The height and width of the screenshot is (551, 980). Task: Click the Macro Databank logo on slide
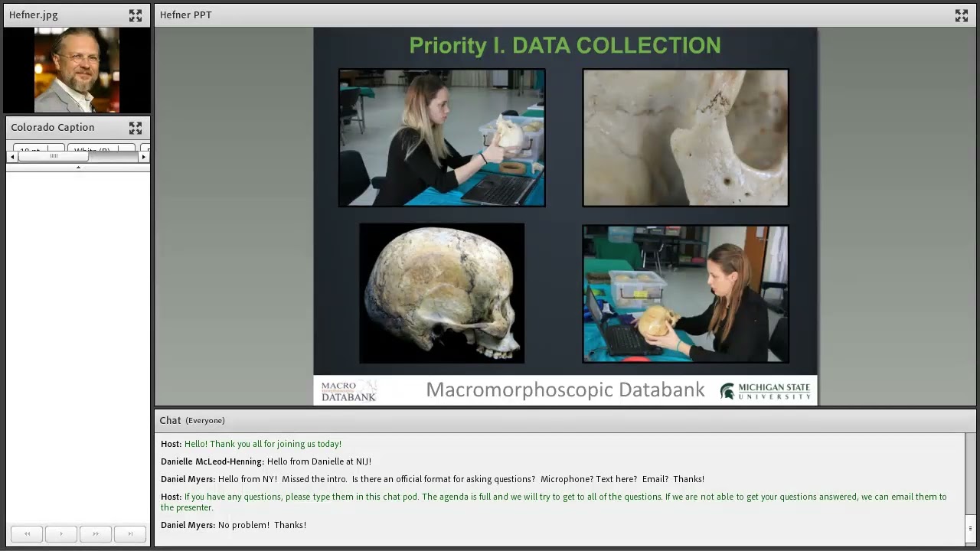(349, 391)
